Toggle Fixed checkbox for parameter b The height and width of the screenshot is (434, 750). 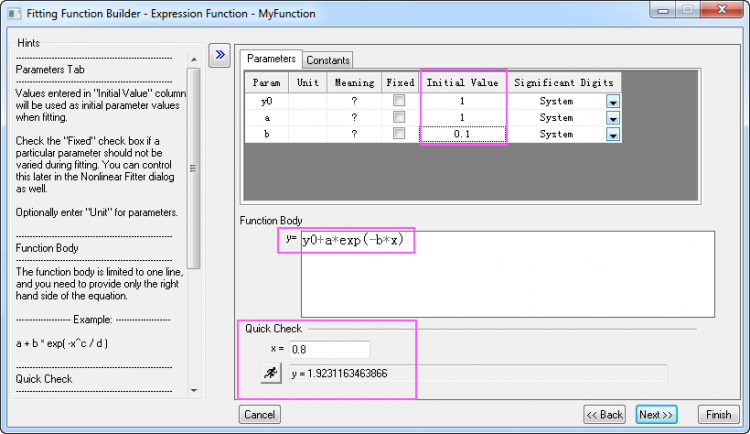pyautogui.click(x=399, y=134)
